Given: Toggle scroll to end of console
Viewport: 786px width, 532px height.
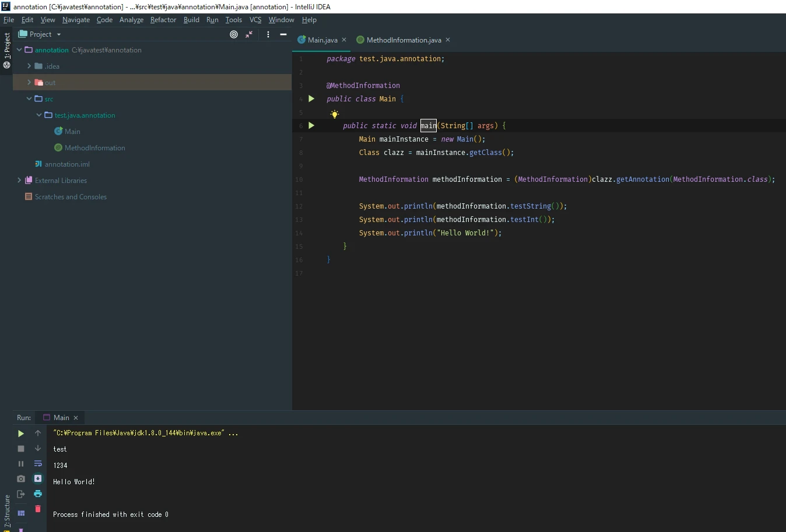Looking at the screenshot, I should (38, 479).
